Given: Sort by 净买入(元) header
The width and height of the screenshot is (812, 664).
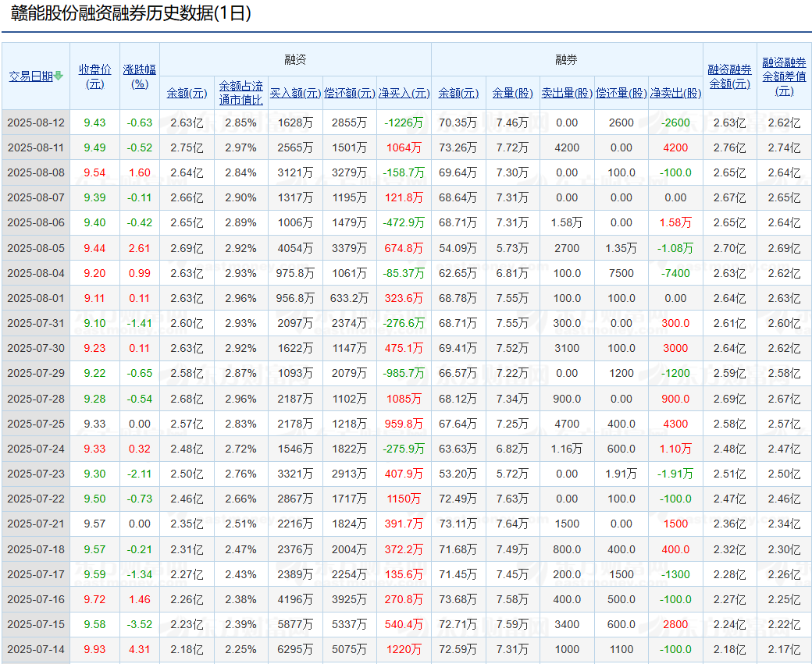Looking at the screenshot, I should point(404,93).
